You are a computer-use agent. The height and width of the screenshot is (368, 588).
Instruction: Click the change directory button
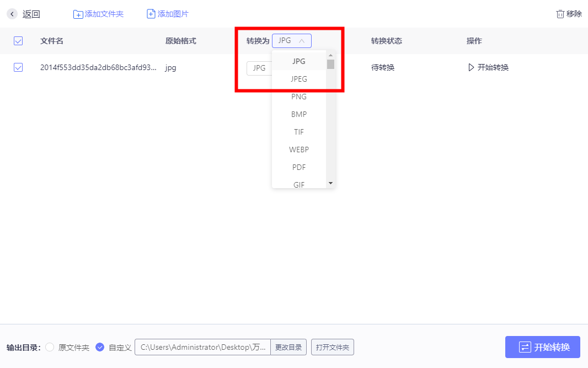tap(288, 348)
